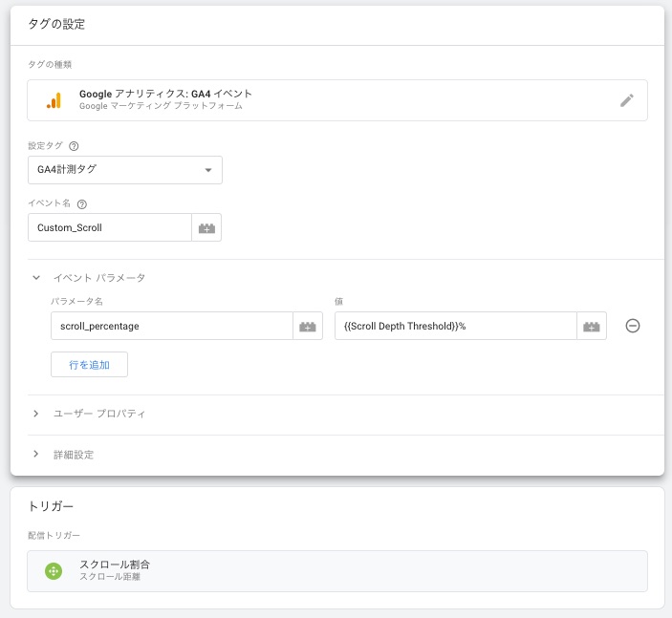Open the help icon beside イベント名
672x618 pixels.
click(81, 203)
